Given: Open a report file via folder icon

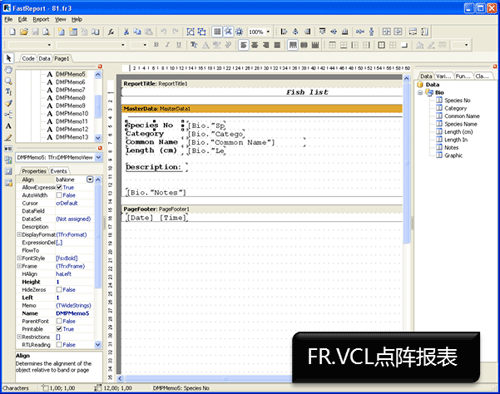Looking at the screenshot, I should click(24, 32).
